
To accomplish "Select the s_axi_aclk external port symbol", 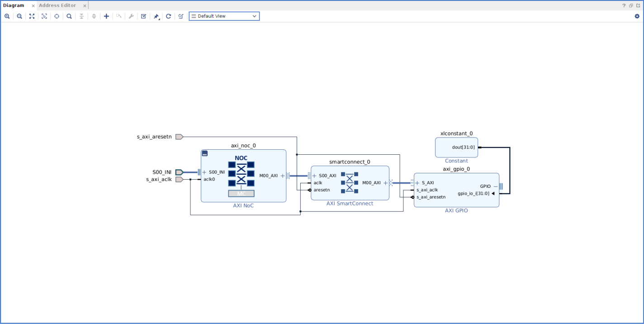I will pyautogui.click(x=179, y=179).
